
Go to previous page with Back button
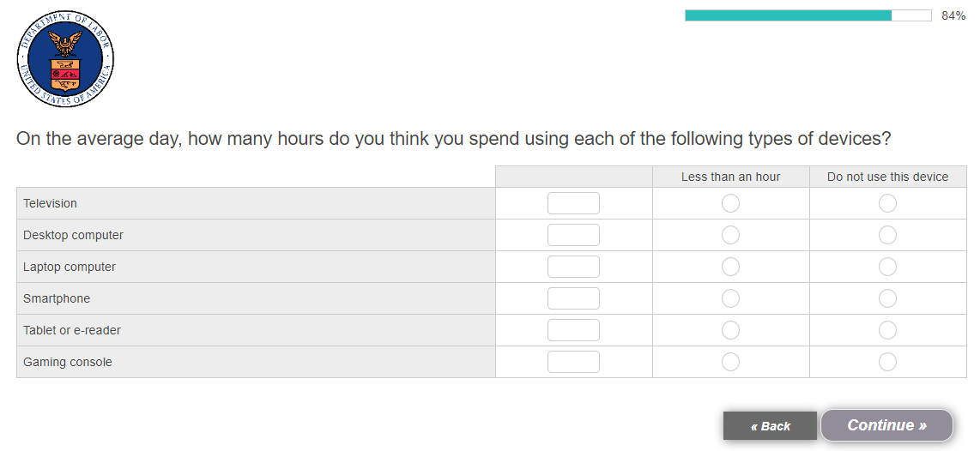770,426
